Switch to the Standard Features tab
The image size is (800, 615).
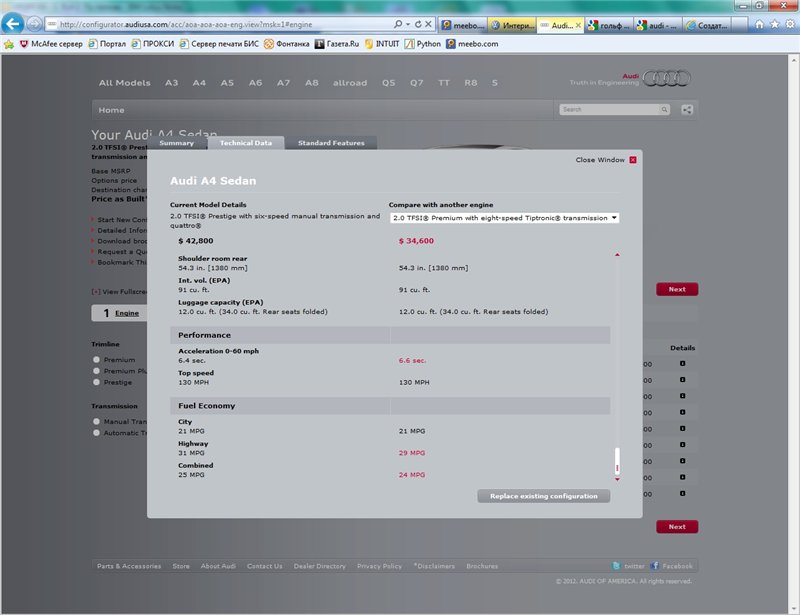click(x=331, y=143)
